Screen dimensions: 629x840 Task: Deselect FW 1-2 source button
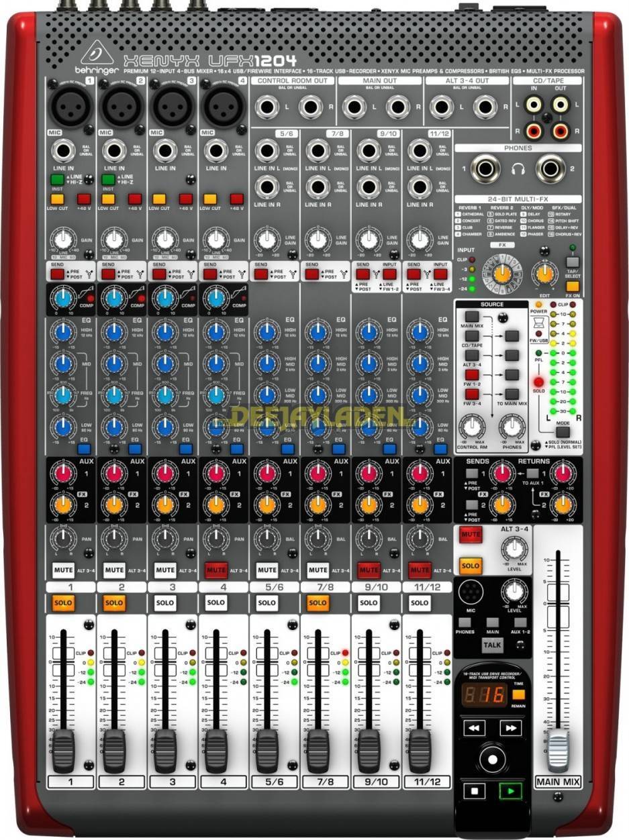coord(473,374)
